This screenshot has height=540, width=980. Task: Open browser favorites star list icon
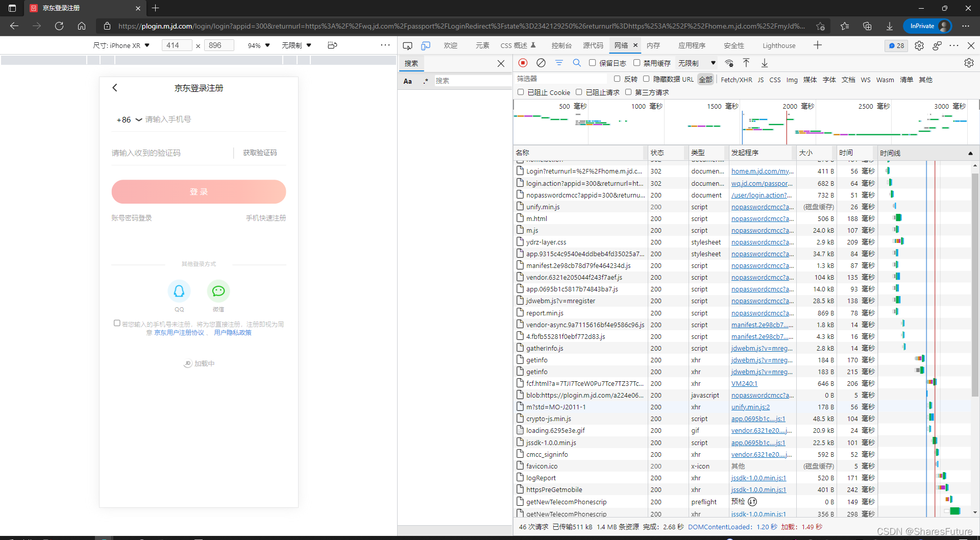click(845, 26)
